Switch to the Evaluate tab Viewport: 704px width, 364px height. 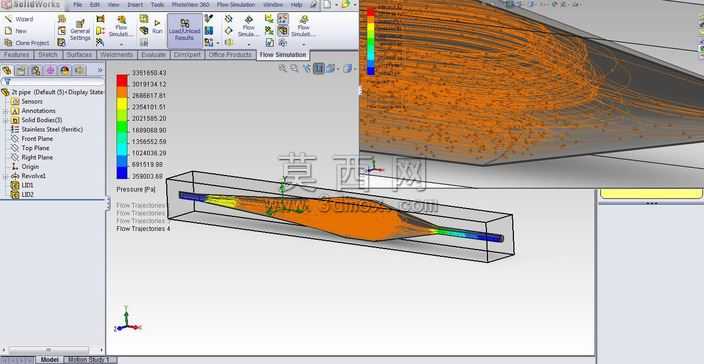[154, 55]
